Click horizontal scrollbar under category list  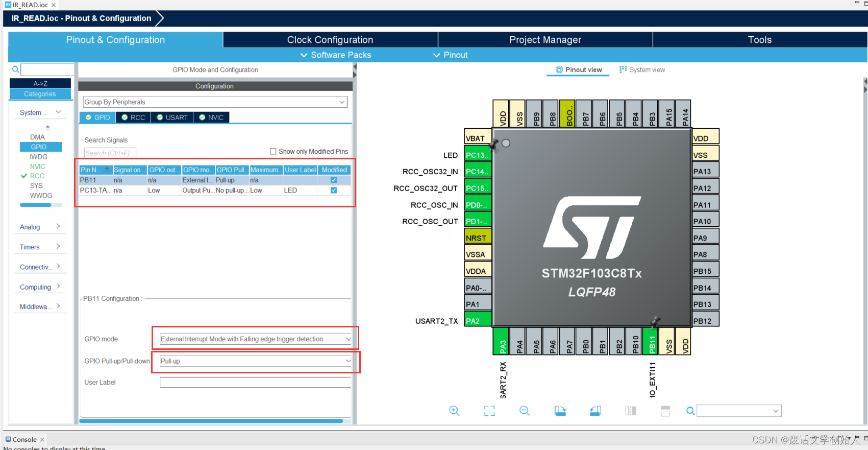point(41,205)
